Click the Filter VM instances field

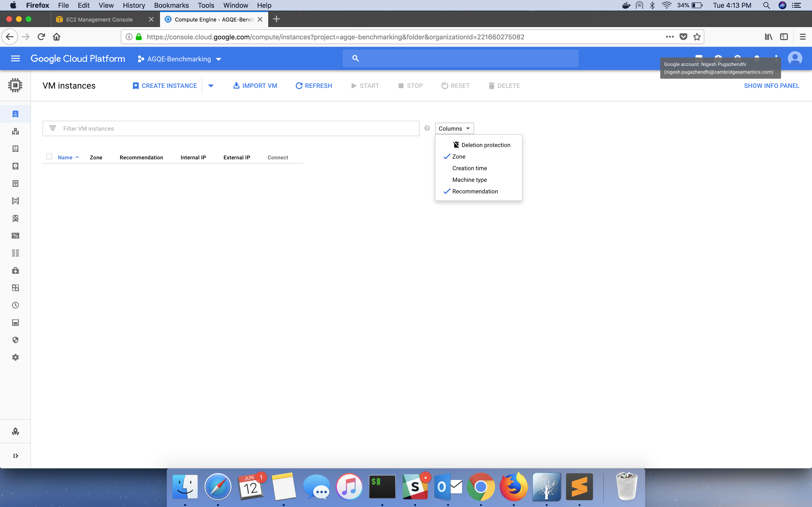click(231, 128)
